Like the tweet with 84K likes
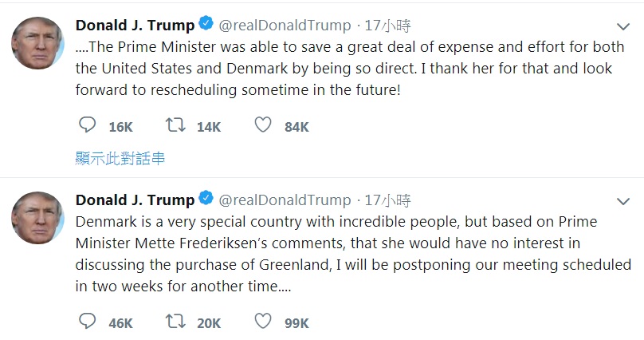This screenshot has width=644, height=340. (x=263, y=125)
